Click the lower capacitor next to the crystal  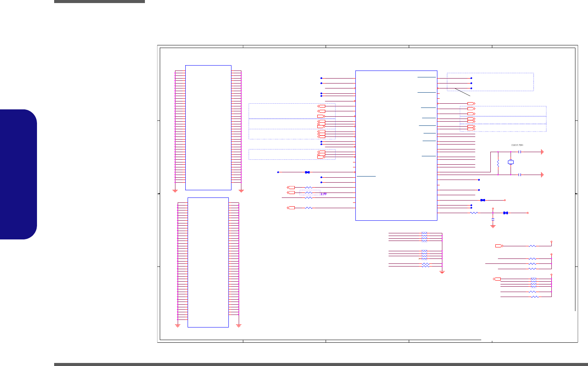(x=520, y=175)
